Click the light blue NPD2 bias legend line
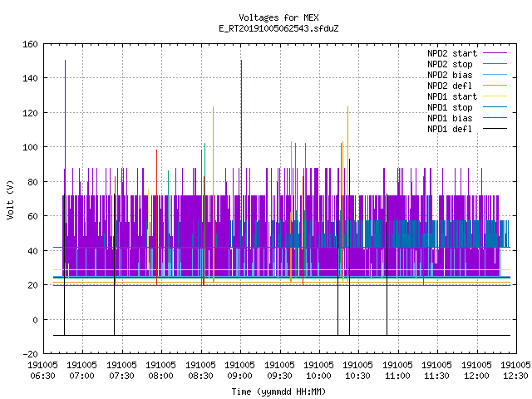532x399 pixels. [495, 75]
